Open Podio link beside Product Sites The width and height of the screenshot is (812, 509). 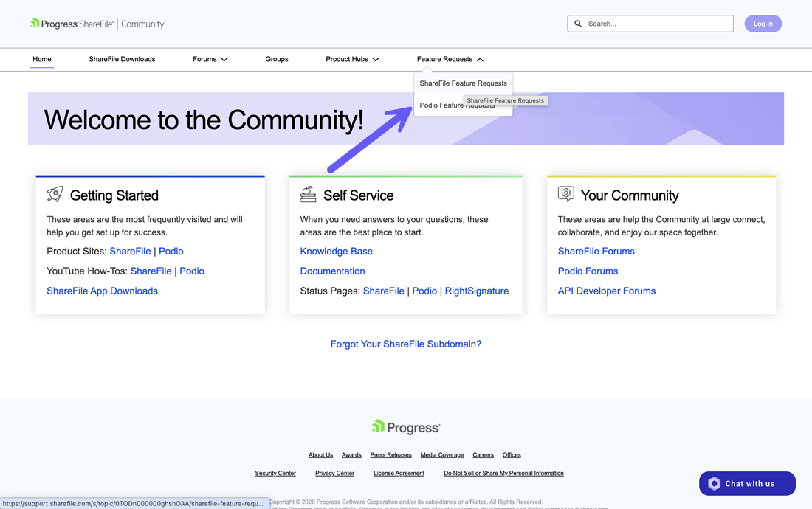(x=171, y=251)
